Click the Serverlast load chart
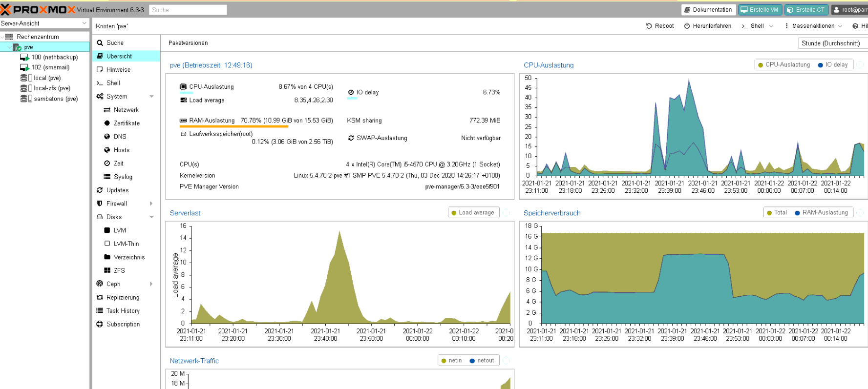The image size is (868, 389). (340, 284)
